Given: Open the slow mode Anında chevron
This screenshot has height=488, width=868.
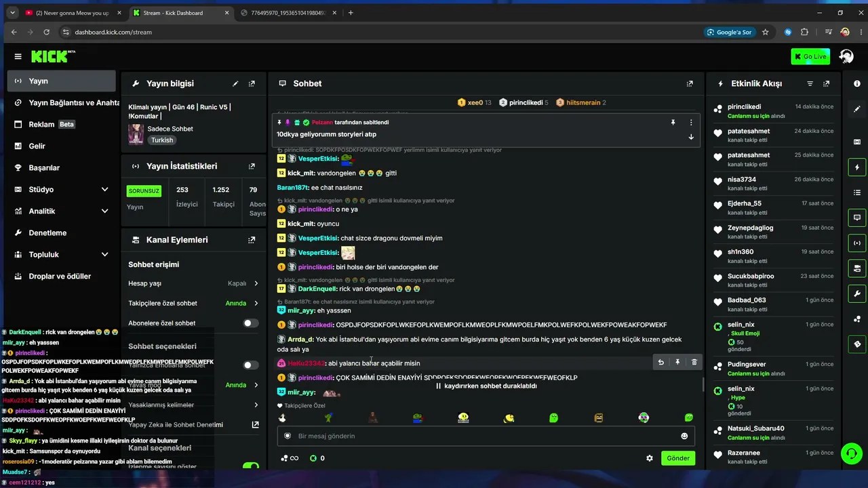Looking at the screenshot, I should pyautogui.click(x=256, y=385).
